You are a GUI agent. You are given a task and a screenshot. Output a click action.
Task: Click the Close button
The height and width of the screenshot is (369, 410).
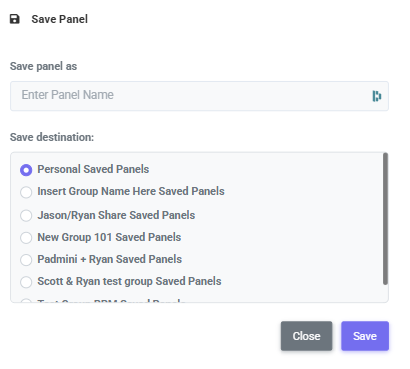tap(306, 336)
